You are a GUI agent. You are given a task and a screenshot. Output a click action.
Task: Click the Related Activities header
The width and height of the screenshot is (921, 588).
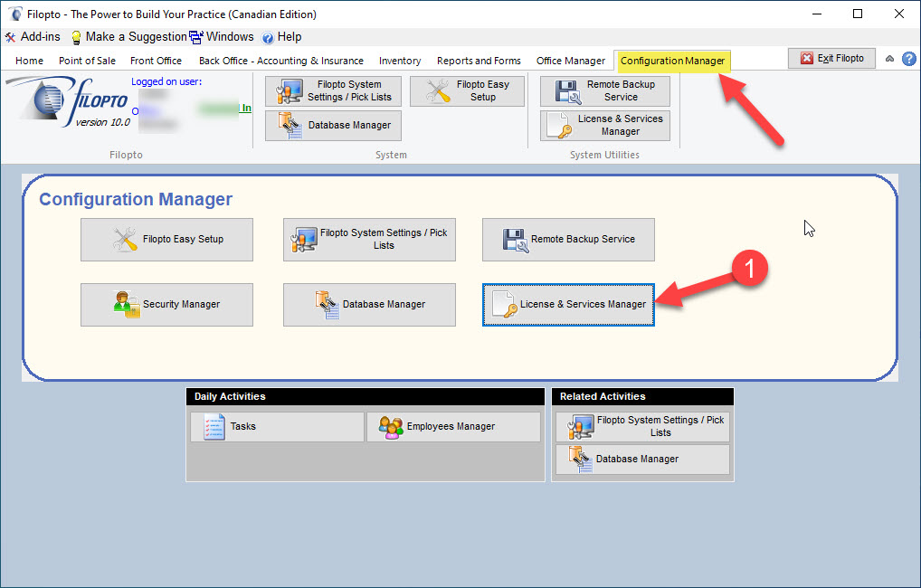click(x=642, y=396)
